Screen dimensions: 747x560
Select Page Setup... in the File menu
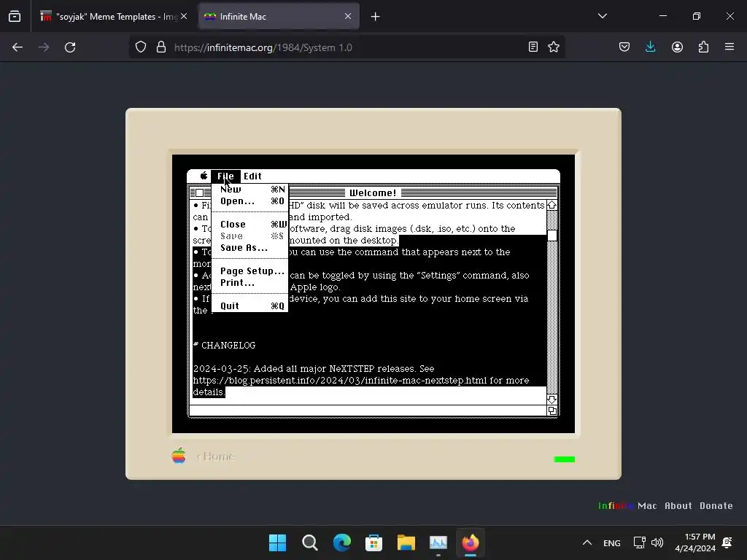point(249,271)
